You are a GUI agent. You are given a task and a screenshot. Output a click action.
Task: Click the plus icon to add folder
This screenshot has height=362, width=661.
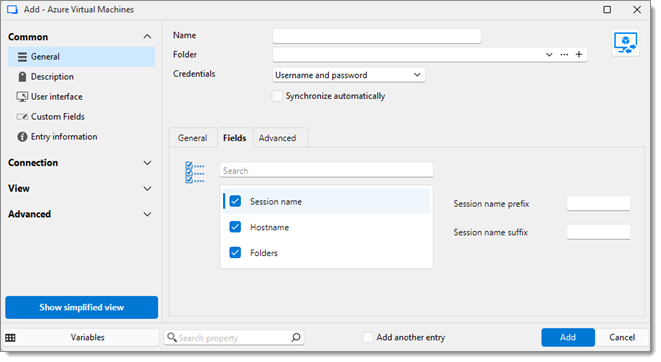(579, 54)
